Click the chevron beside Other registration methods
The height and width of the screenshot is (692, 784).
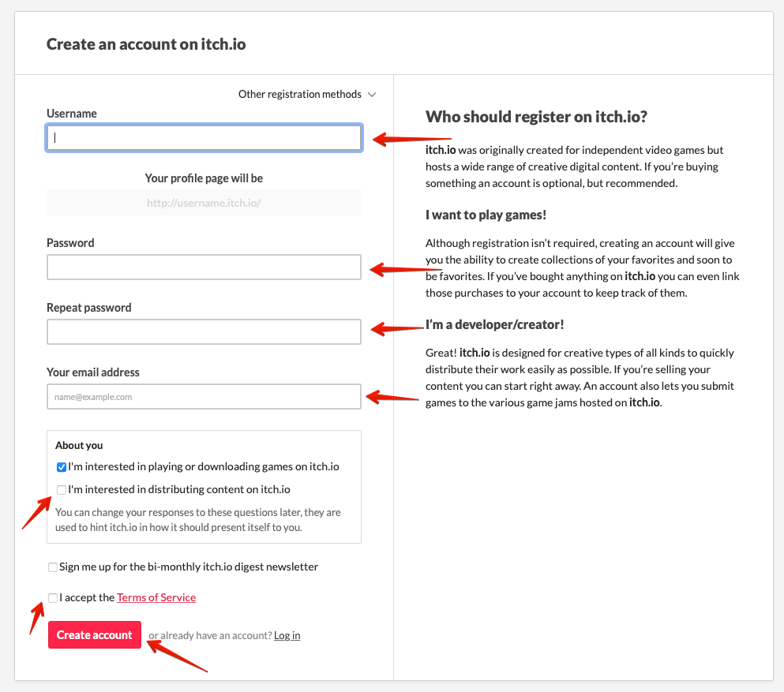click(372, 95)
